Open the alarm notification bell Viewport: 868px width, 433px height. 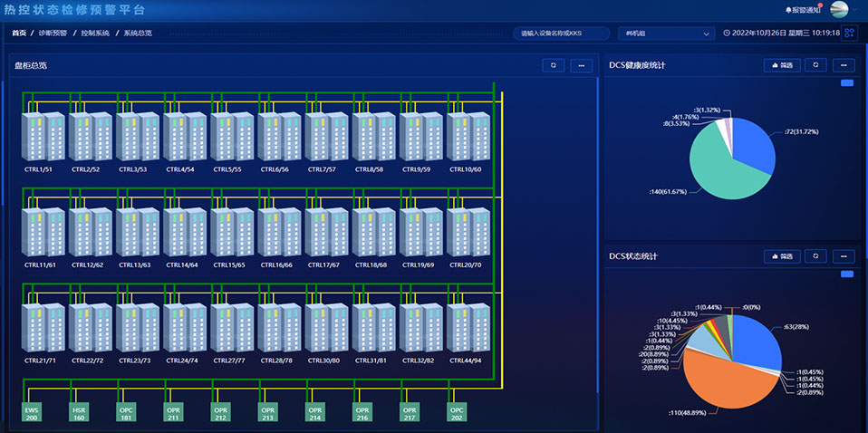pos(803,10)
